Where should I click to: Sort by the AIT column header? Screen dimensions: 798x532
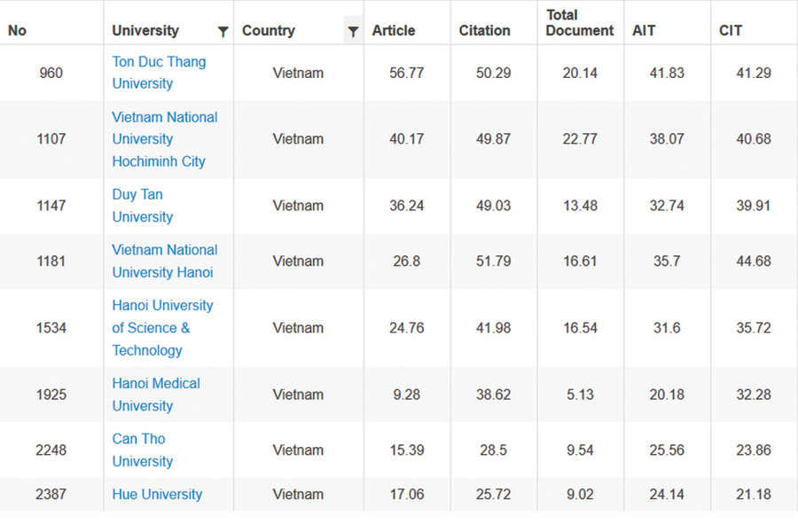coord(644,30)
